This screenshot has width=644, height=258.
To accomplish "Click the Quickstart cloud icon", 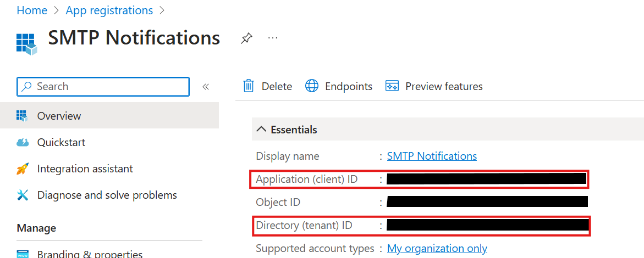I will (23, 143).
